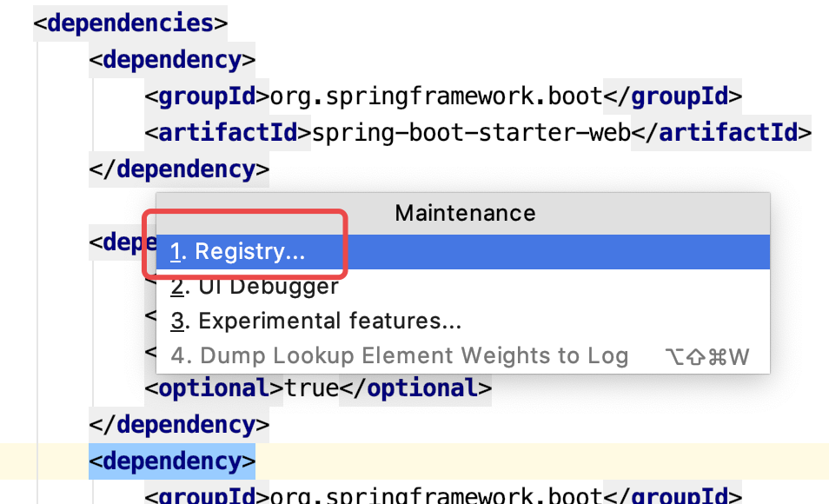Click the opening artifactId tag

pos(228,133)
